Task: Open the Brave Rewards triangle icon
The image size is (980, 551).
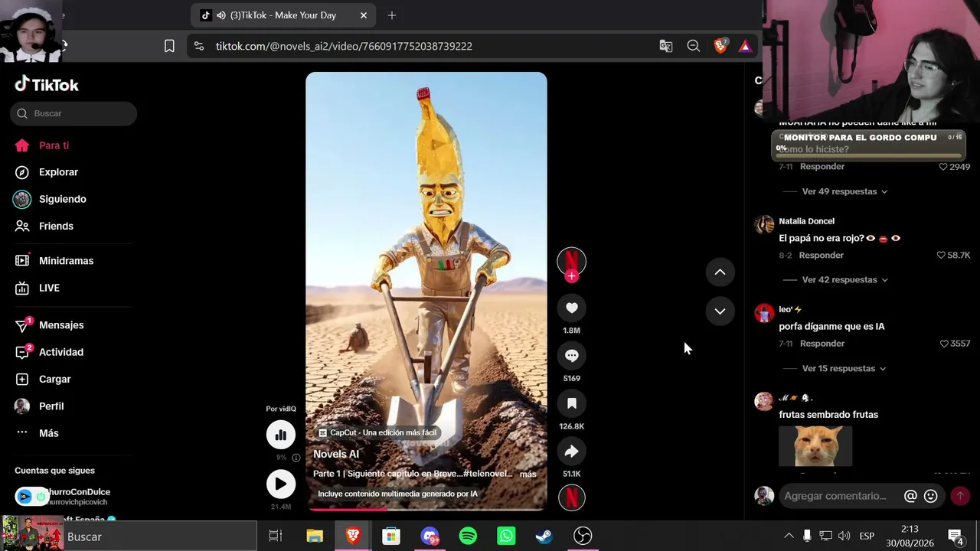Action: (x=745, y=46)
